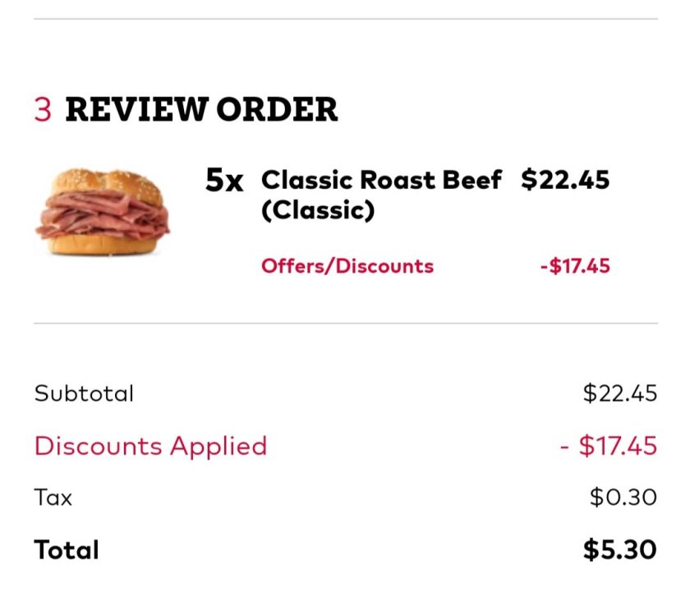Click the divider line above Subtotal
The width and height of the screenshot is (690, 616).
(345, 324)
